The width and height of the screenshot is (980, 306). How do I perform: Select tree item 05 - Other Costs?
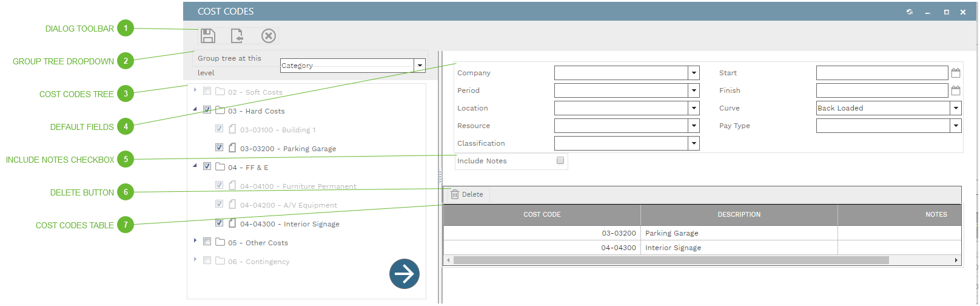tap(258, 243)
